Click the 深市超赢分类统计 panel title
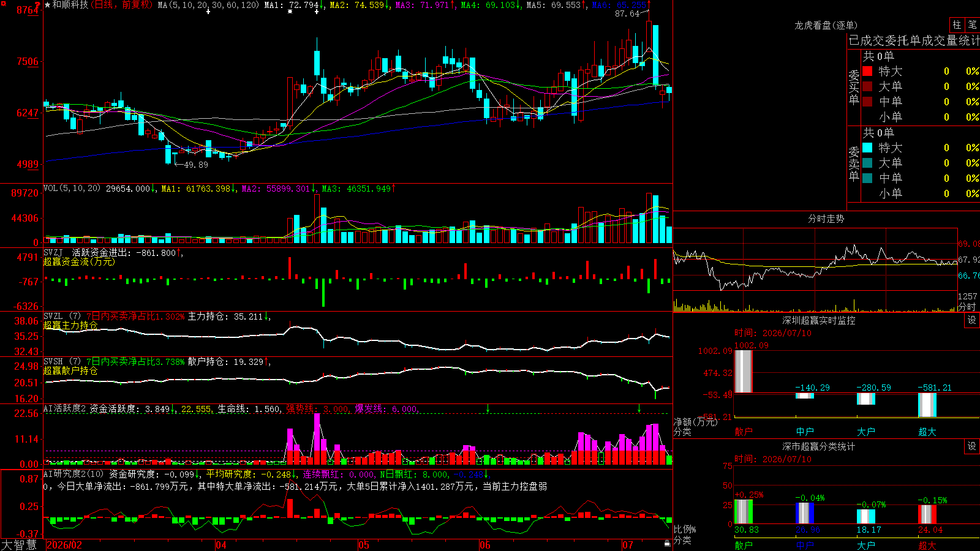This screenshot has height=551, width=980. (x=818, y=446)
